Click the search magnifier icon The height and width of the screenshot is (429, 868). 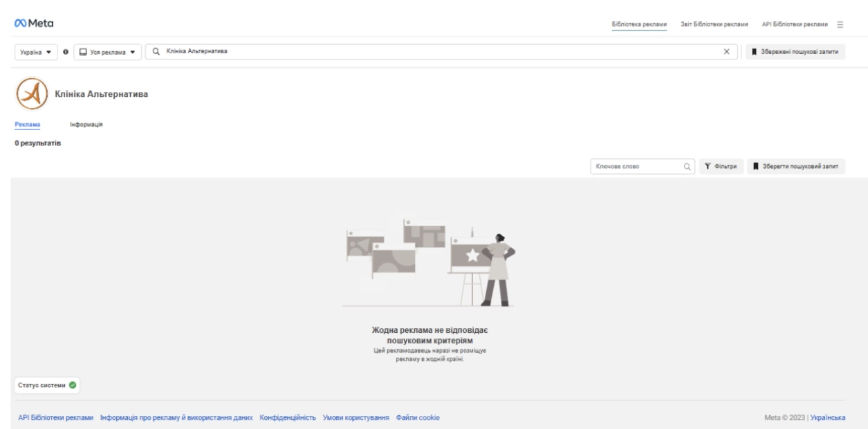(157, 52)
